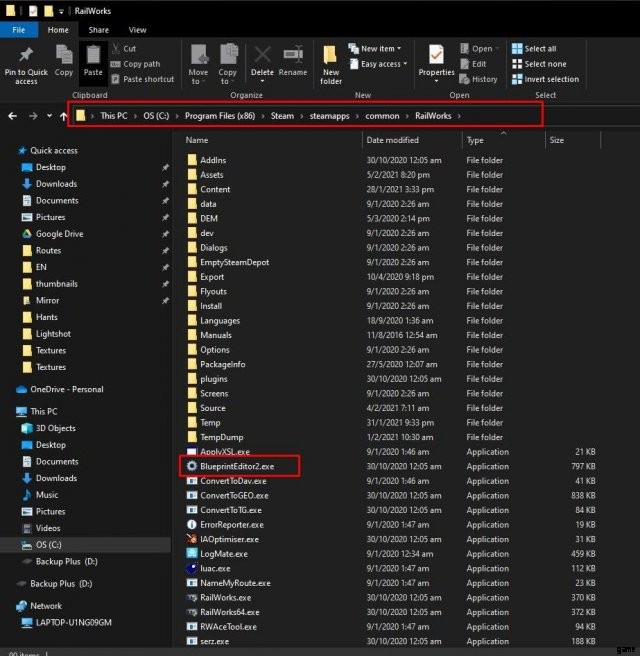Create a New folder from ribbon
The height and width of the screenshot is (656, 640).
pos(331,62)
